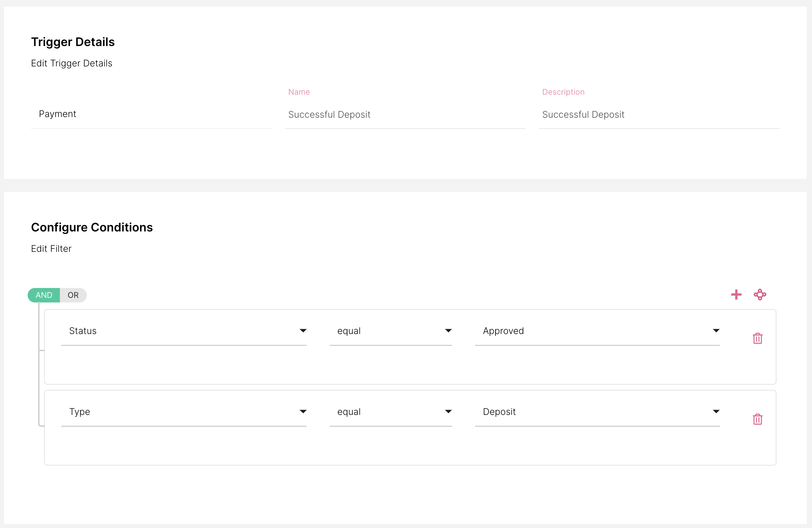Viewport: 812px width, 528px height.
Task: Delete the Type condition row
Action: [757, 419]
